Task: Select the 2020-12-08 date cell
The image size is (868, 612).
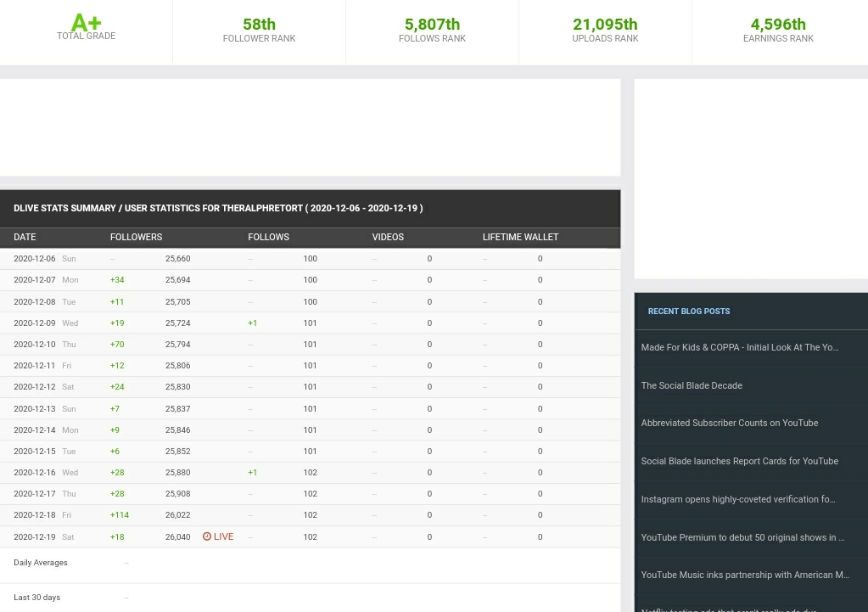Action: pos(34,302)
